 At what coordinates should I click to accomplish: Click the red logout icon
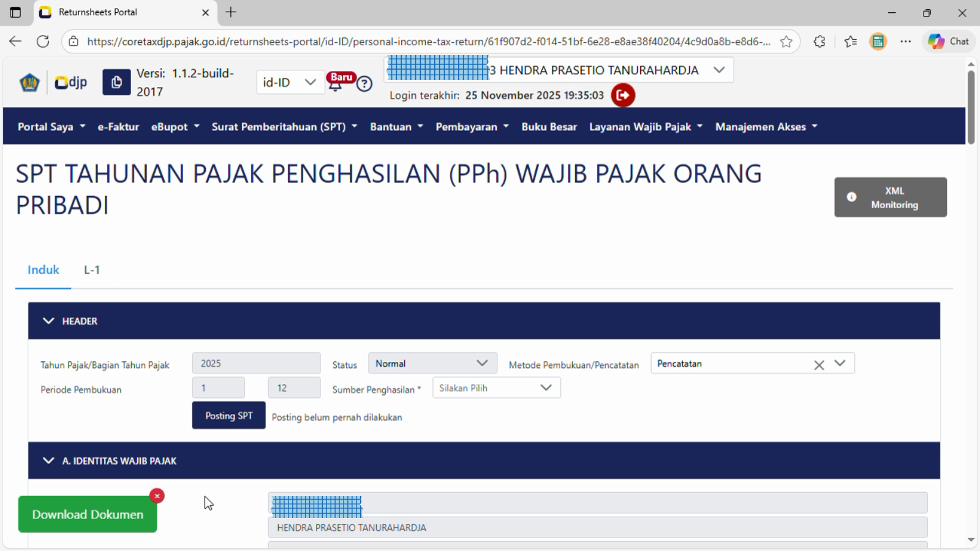(x=623, y=95)
